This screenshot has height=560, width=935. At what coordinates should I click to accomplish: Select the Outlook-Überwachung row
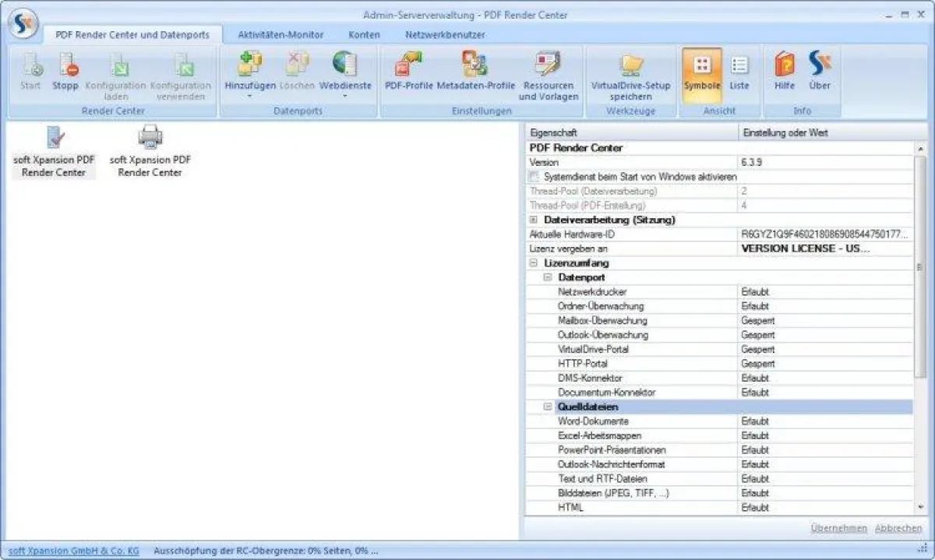(719, 335)
